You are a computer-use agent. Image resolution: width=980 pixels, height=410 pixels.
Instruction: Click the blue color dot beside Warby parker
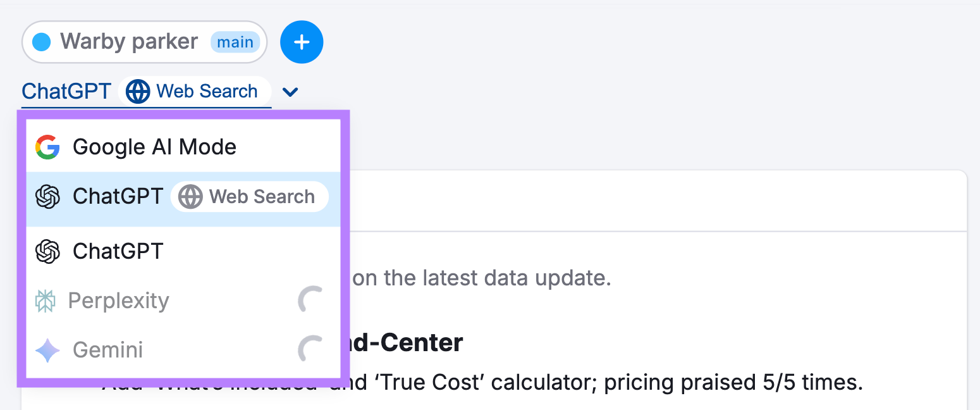pos(42,42)
